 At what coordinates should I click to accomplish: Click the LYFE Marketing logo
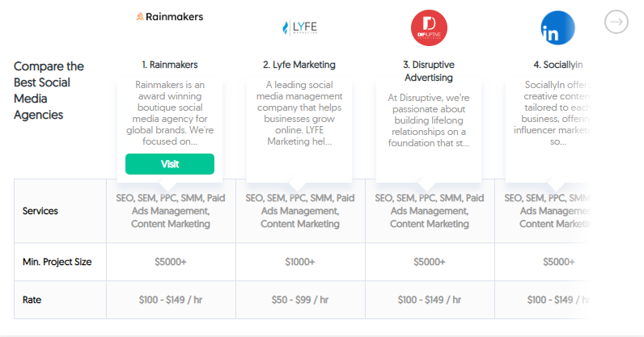(299, 27)
